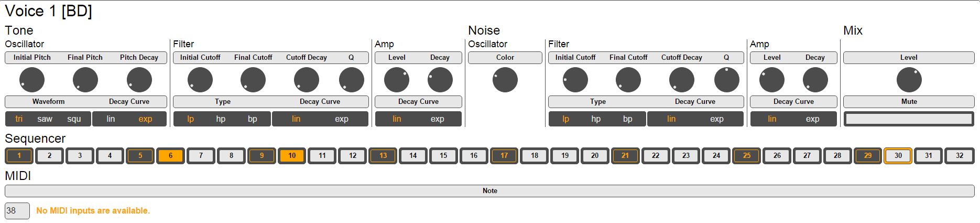Viewport: 980px width, 223px height.
Task: Click the Tone filter Initial Cutoff knob
Action: click(200, 80)
